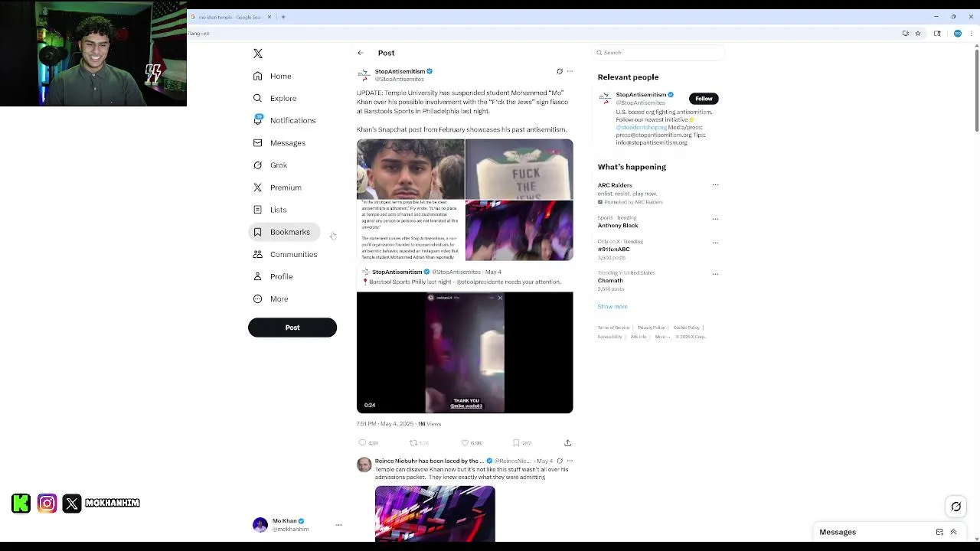The width and height of the screenshot is (980, 551).
Task: Bookmark page with browser star icon
Action: (918, 34)
